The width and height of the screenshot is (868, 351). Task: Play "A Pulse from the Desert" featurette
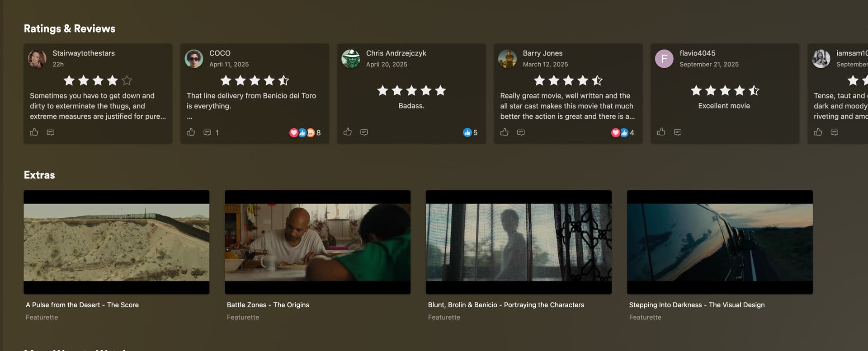[117, 242]
